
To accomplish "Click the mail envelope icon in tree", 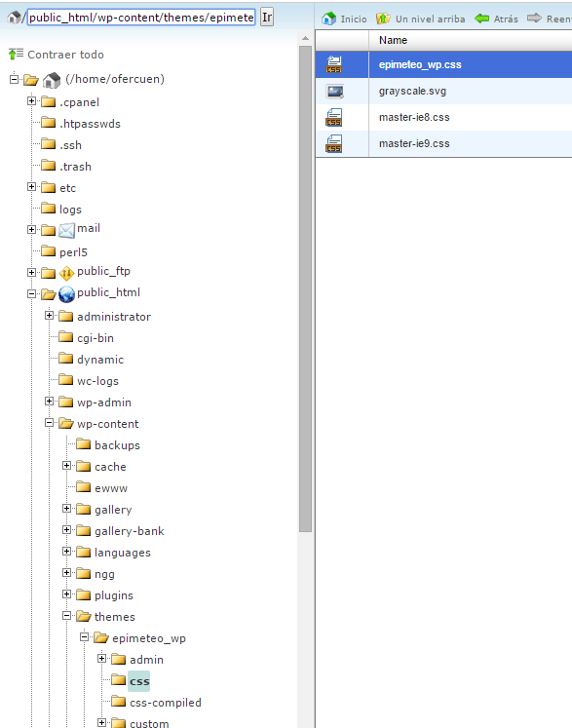I will pos(66,230).
